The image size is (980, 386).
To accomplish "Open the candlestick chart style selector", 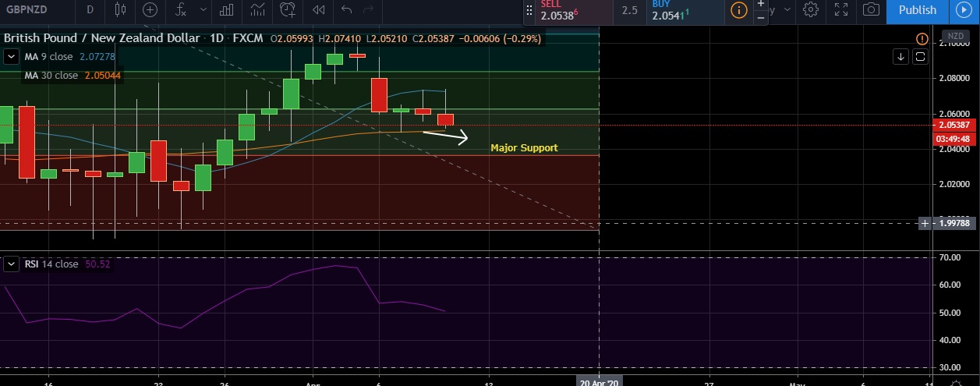I will click(x=119, y=10).
